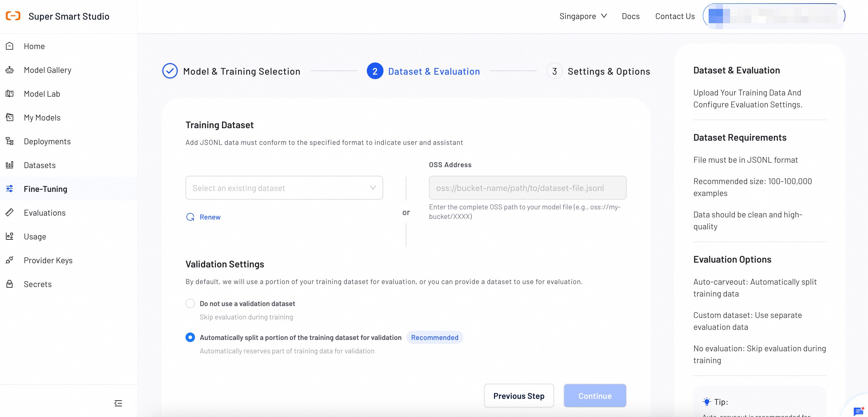868x417 pixels.
Task: Open Provider Keys
Action: pos(69,260)
